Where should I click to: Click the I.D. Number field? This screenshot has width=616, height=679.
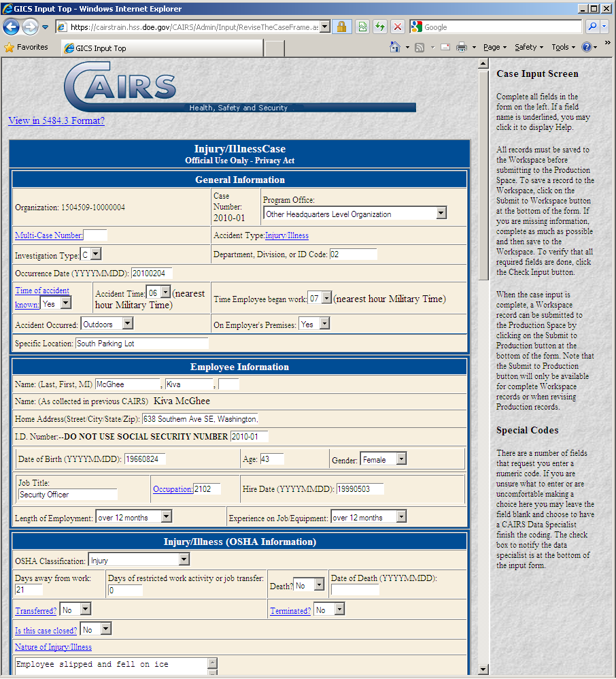coord(250,437)
